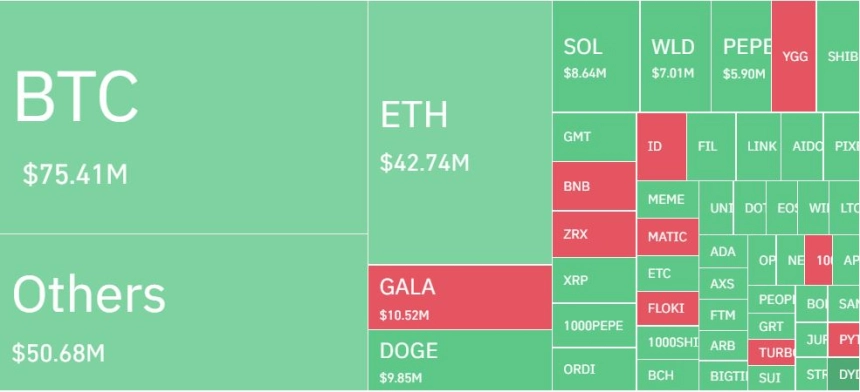Select the red GALA $10.52M tile
The width and height of the screenshot is (860, 392).
(460, 297)
